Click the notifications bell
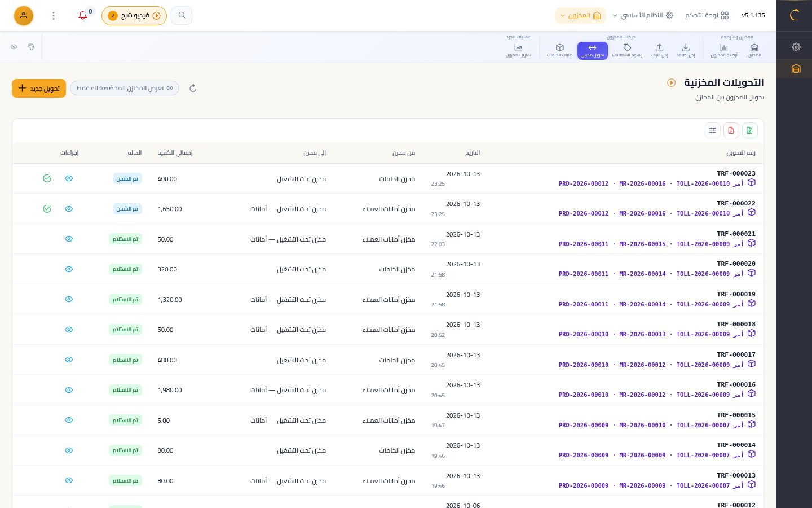The image size is (812, 508). (x=83, y=15)
